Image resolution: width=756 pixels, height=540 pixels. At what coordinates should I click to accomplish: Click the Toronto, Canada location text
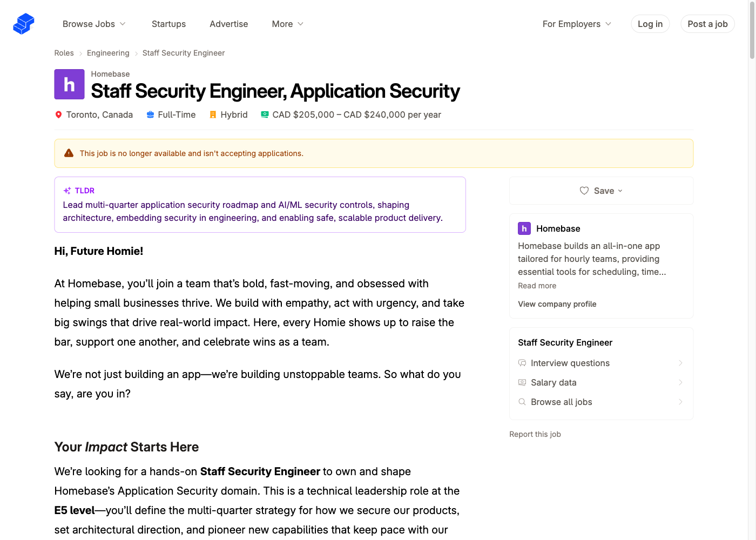pyautogui.click(x=99, y=114)
